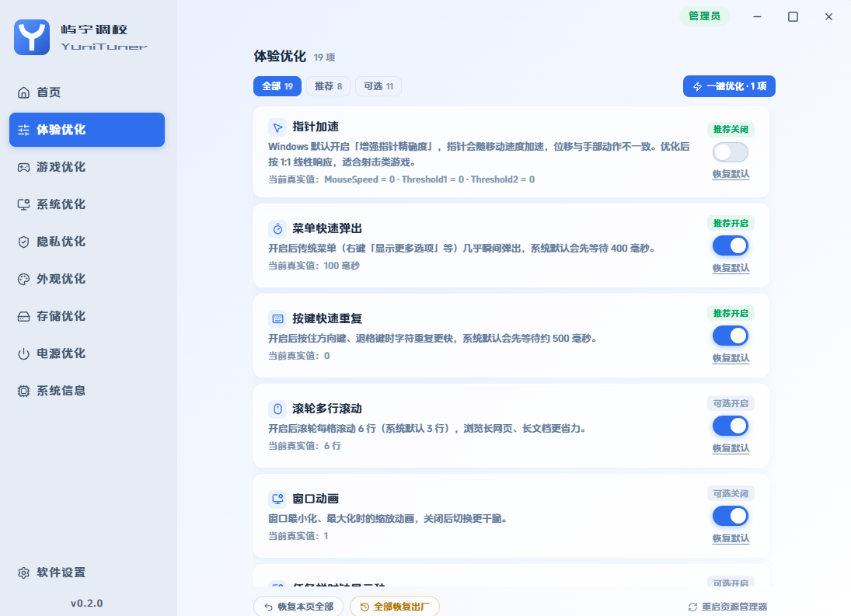
Task: Navigate to 隐私优化
Action: pyautogui.click(x=87, y=242)
